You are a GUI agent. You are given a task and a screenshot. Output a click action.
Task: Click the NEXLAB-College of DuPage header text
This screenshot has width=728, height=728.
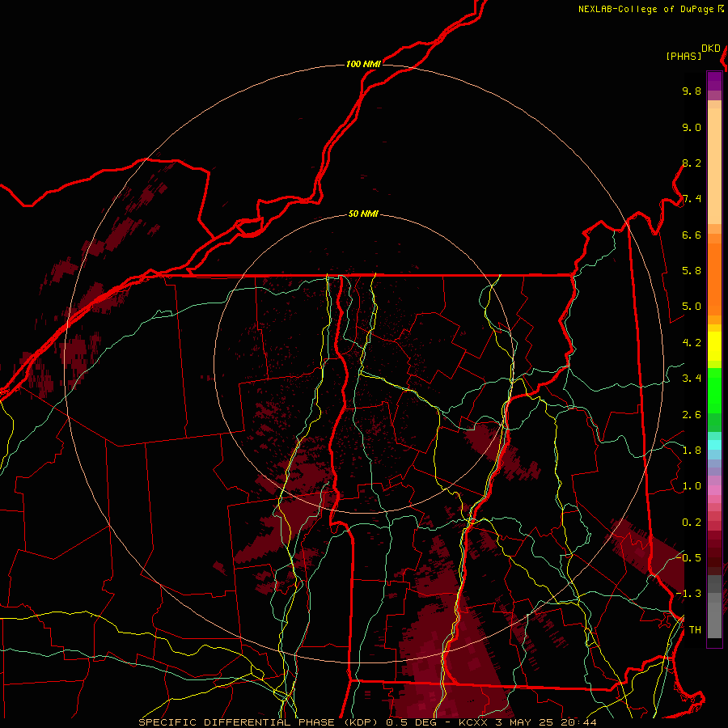click(647, 9)
